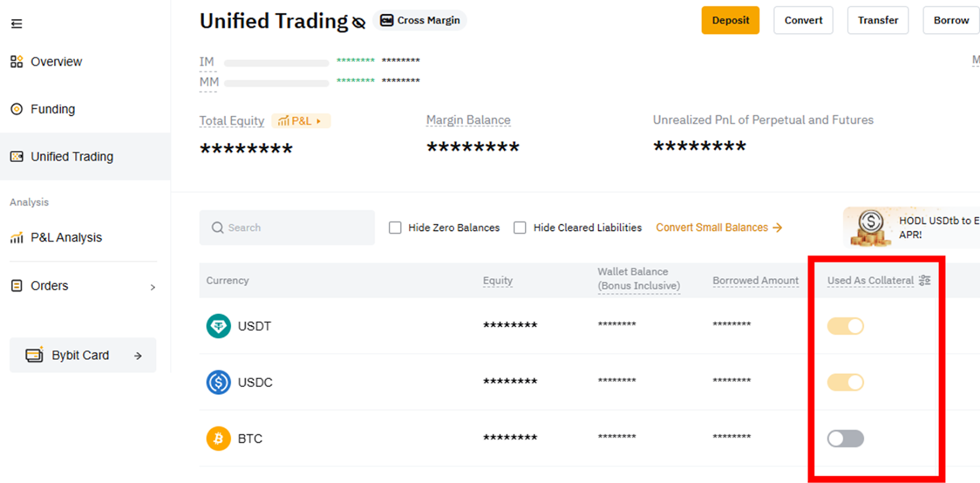
Task: Select the Overview dashboard icon
Action: (16, 61)
